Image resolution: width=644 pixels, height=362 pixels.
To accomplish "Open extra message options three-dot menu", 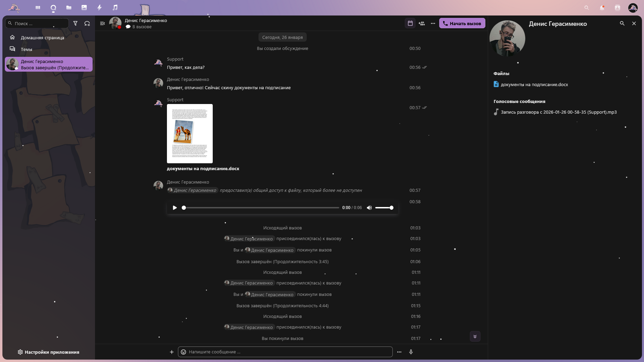I will [x=399, y=352].
